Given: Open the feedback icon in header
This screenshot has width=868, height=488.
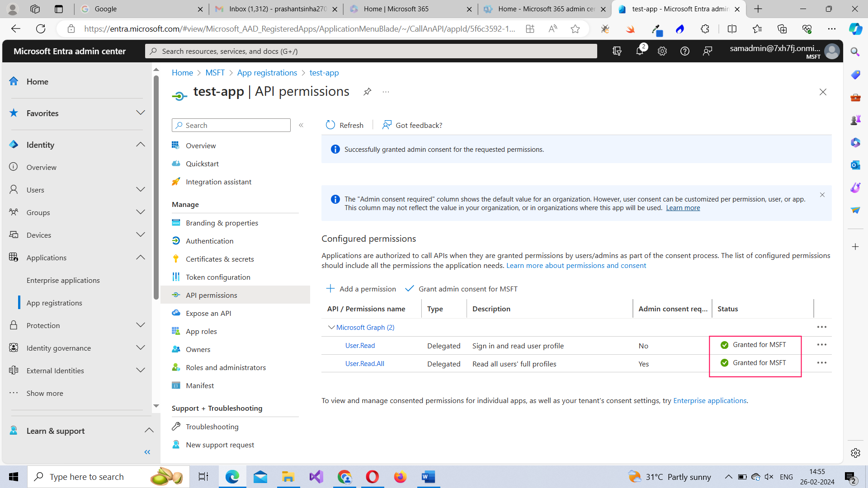Looking at the screenshot, I should (708, 51).
